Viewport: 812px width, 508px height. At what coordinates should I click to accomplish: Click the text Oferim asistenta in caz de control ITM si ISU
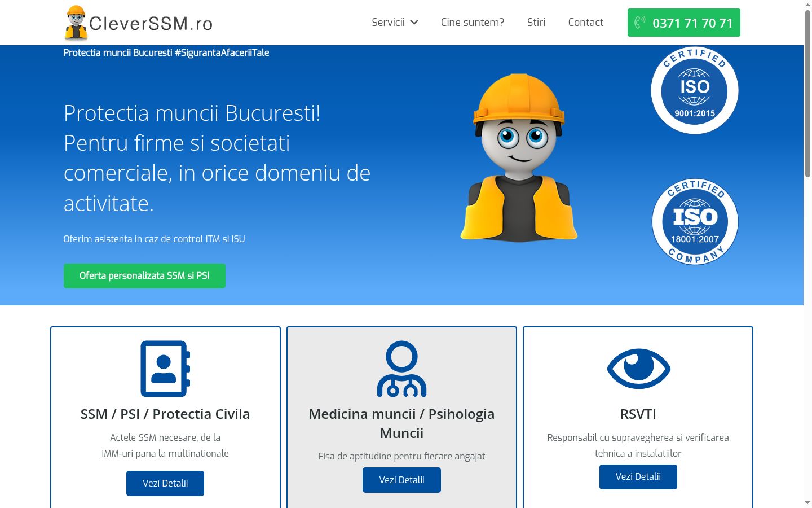[x=154, y=239]
